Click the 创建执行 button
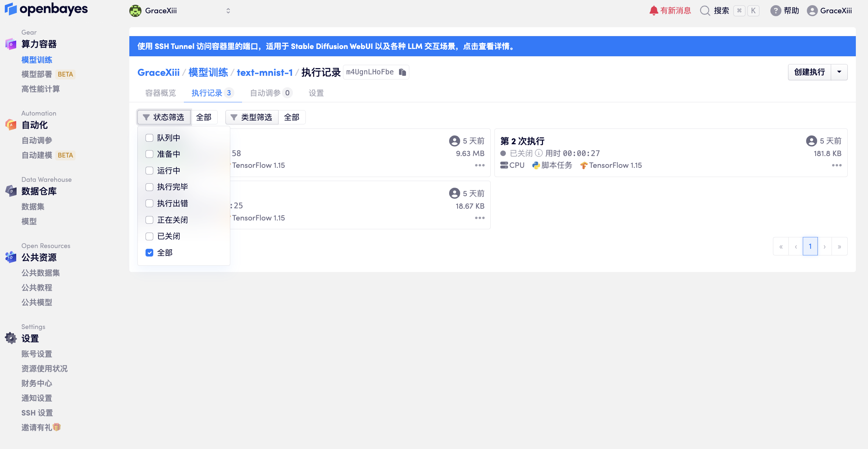The height and width of the screenshot is (449, 868). coord(809,72)
